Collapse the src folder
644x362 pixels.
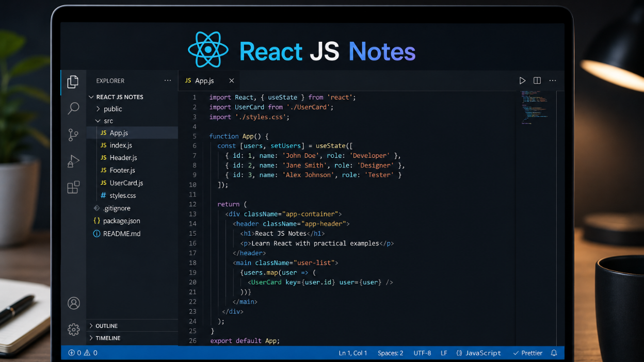[98, 121]
